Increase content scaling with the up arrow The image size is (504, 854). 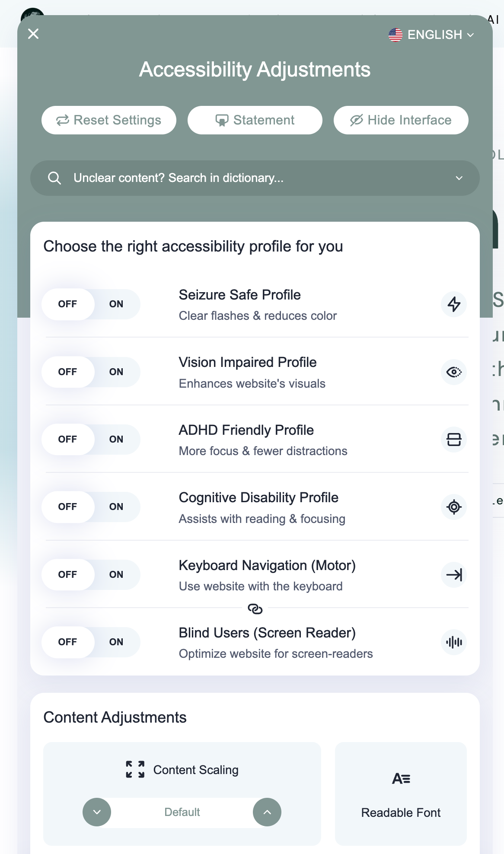[x=267, y=812]
